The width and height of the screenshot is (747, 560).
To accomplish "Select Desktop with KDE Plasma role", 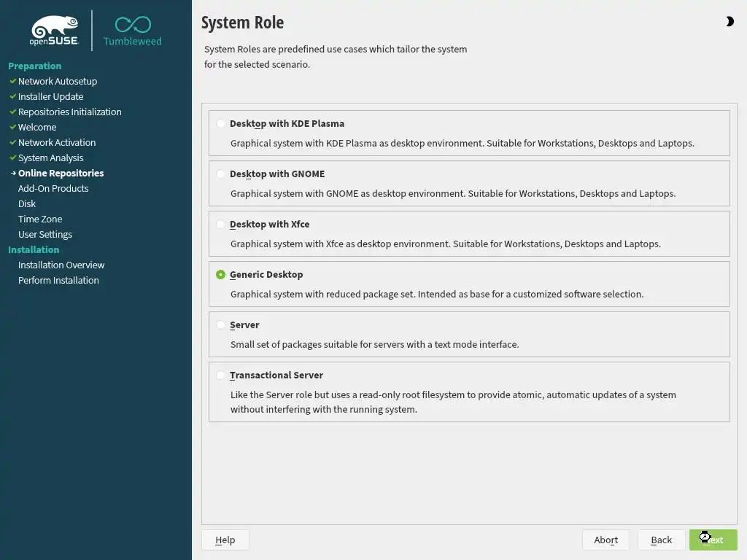I will (x=221, y=124).
